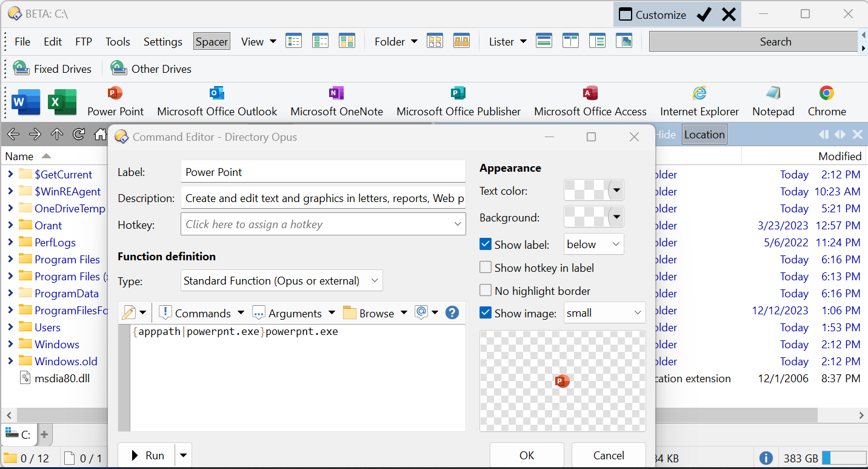Go forward in folder history
This screenshot has height=469, width=868.
coord(35,134)
